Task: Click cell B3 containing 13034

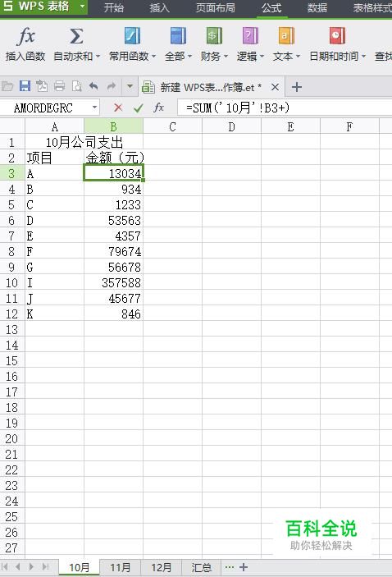Action: pyautogui.click(x=113, y=173)
